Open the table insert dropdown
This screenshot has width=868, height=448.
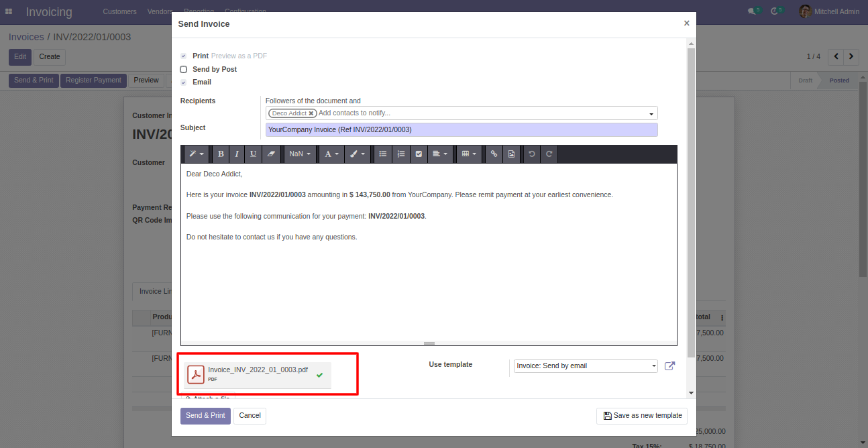469,154
